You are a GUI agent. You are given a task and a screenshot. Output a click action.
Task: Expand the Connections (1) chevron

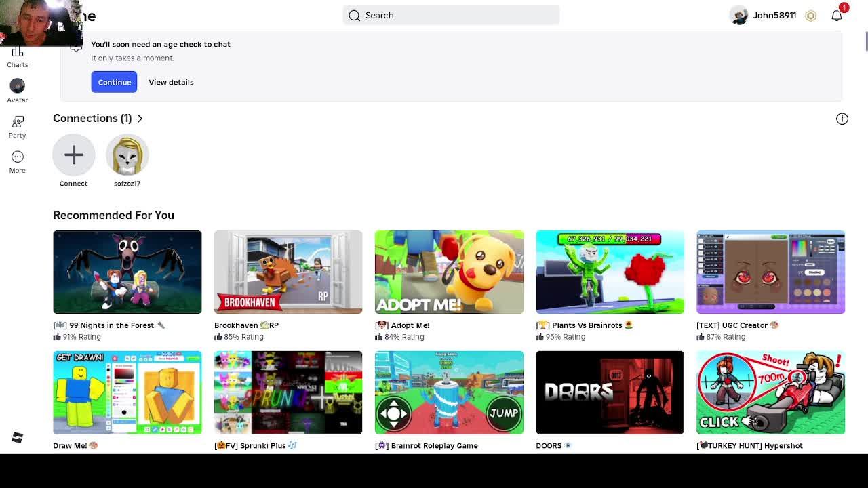140,119
